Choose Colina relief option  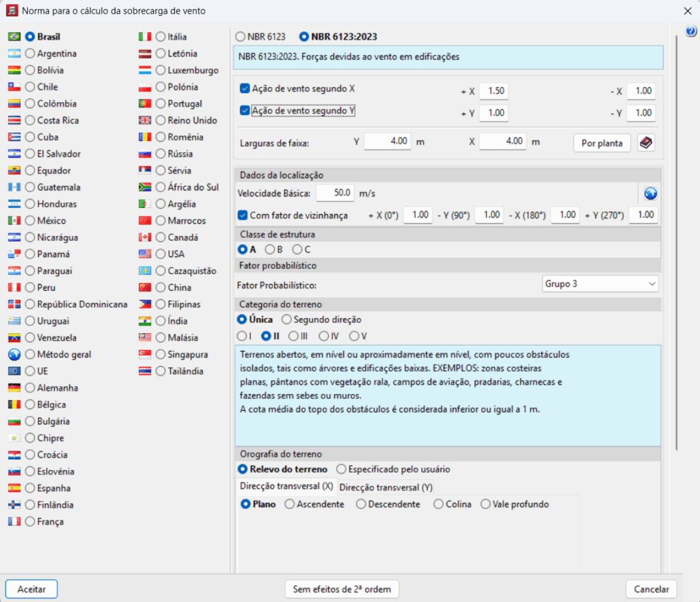click(x=438, y=504)
